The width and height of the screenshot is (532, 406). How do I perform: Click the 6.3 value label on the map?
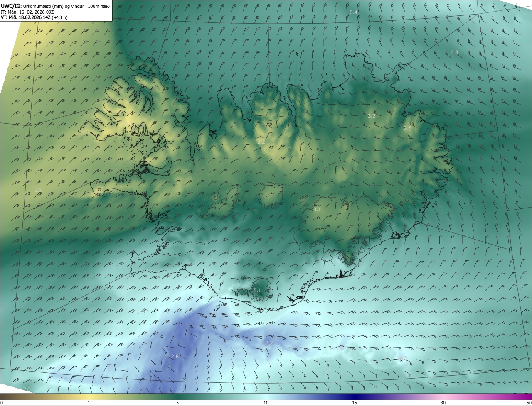pyautogui.click(x=454, y=53)
